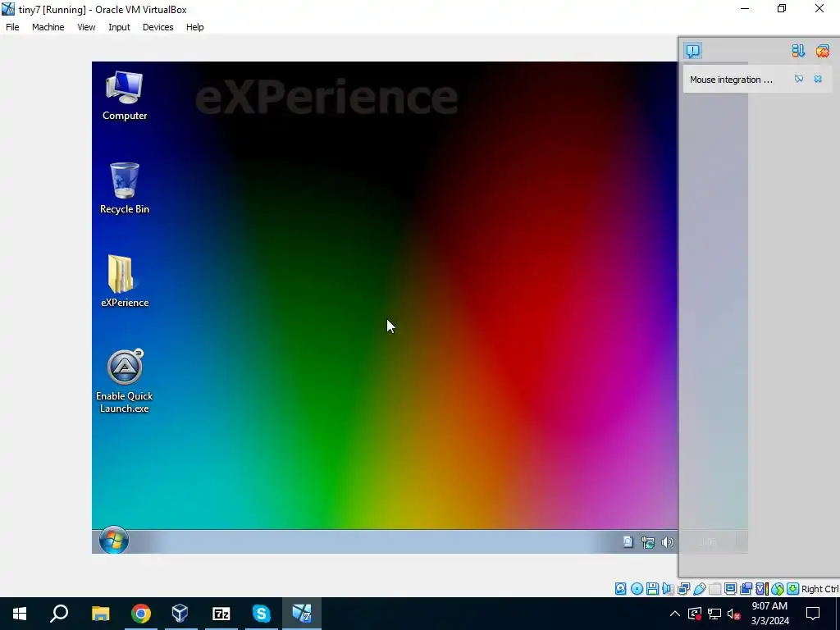Screen dimensions: 840x630
Task: Open the host taskbar Search icon
Action: (x=59, y=614)
